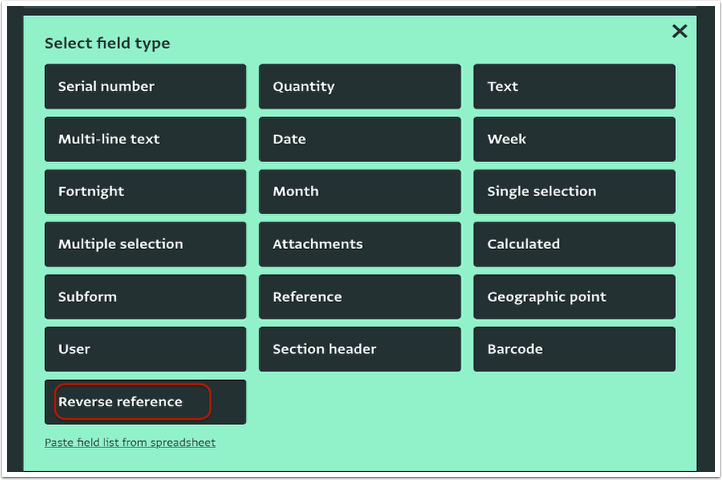Open Paste field list from spreadsheet link
722x480 pixels.
[130, 443]
